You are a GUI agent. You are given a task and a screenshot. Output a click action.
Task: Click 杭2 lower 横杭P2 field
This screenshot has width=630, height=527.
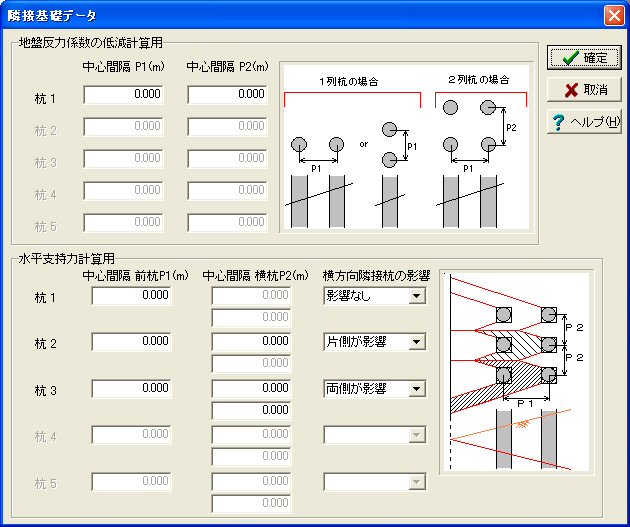click(x=252, y=364)
